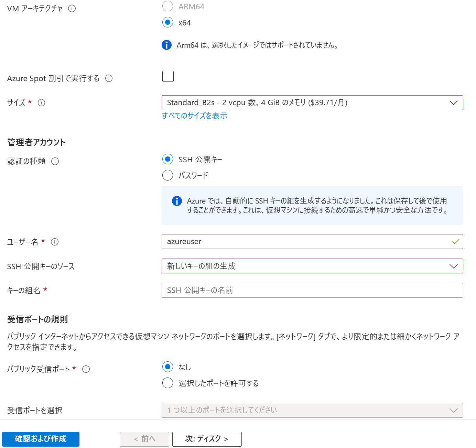Open info tooltip for Azure Spot 割引で実行する
This screenshot has width=476, height=448.
point(109,78)
